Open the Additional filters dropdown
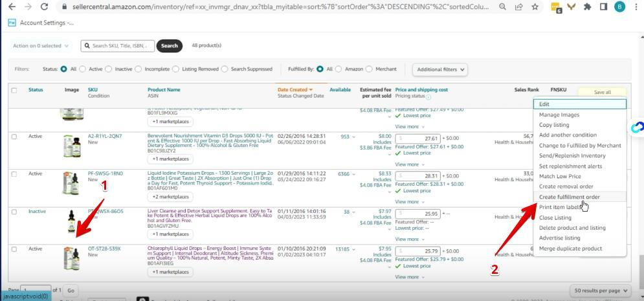644x301 pixels. [x=440, y=70]
